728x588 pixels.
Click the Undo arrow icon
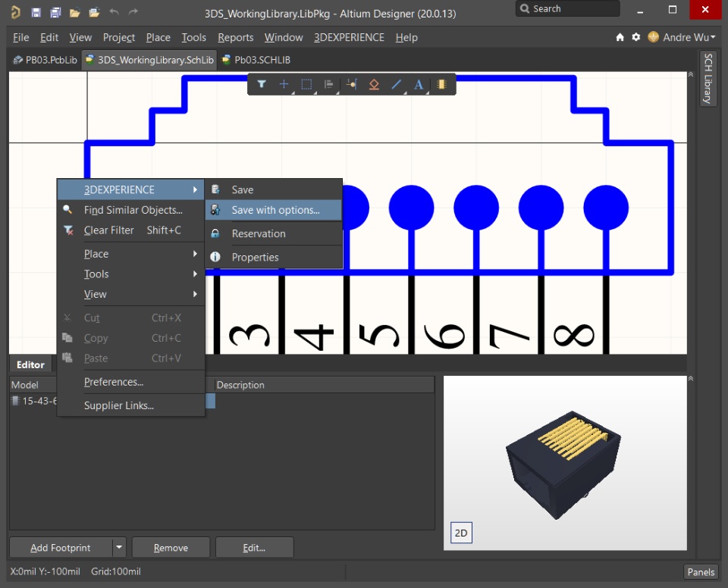pos(114,12)
